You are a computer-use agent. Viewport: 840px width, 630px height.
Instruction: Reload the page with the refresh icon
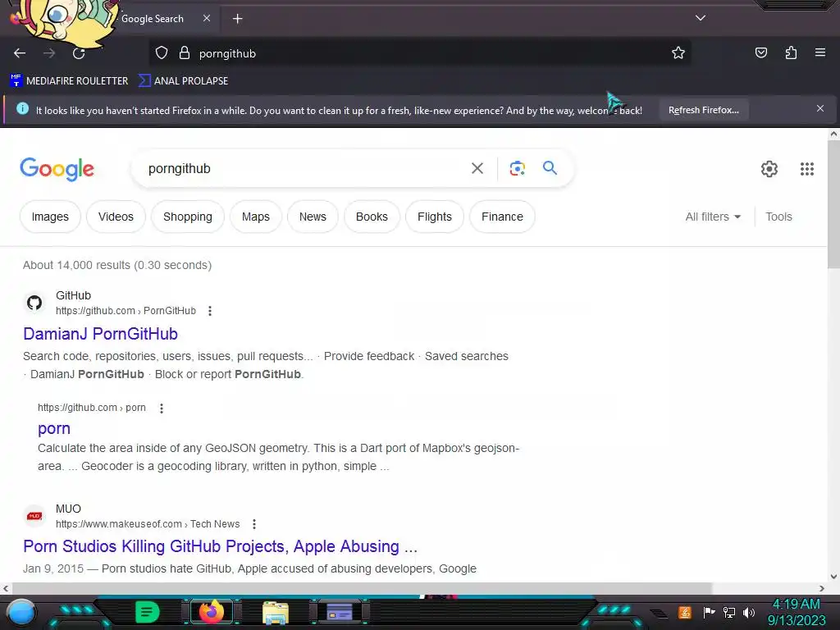coord(79,53)
